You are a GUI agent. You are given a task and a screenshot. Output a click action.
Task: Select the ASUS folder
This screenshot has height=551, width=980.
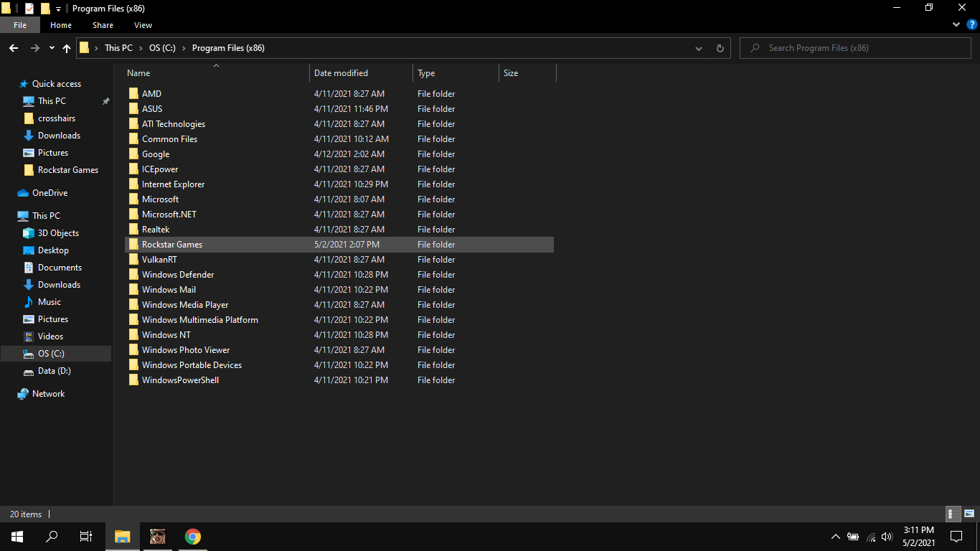(x=152, y=109)
